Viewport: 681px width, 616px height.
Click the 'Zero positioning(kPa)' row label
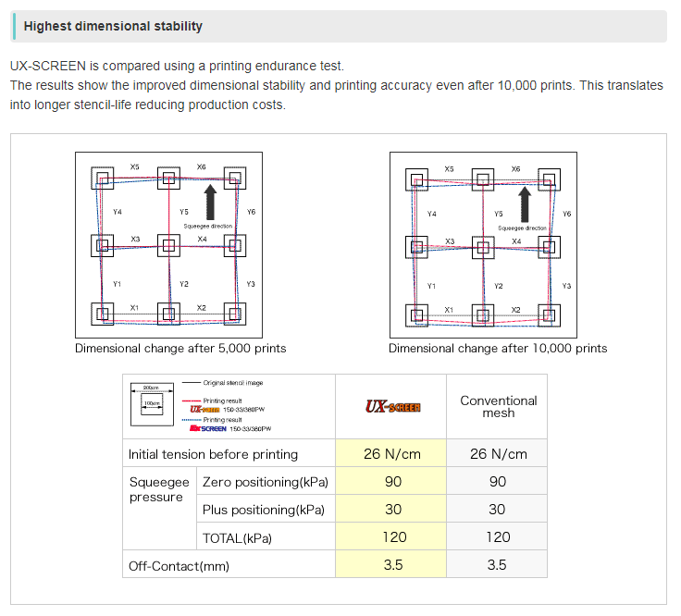coord(265,482)
